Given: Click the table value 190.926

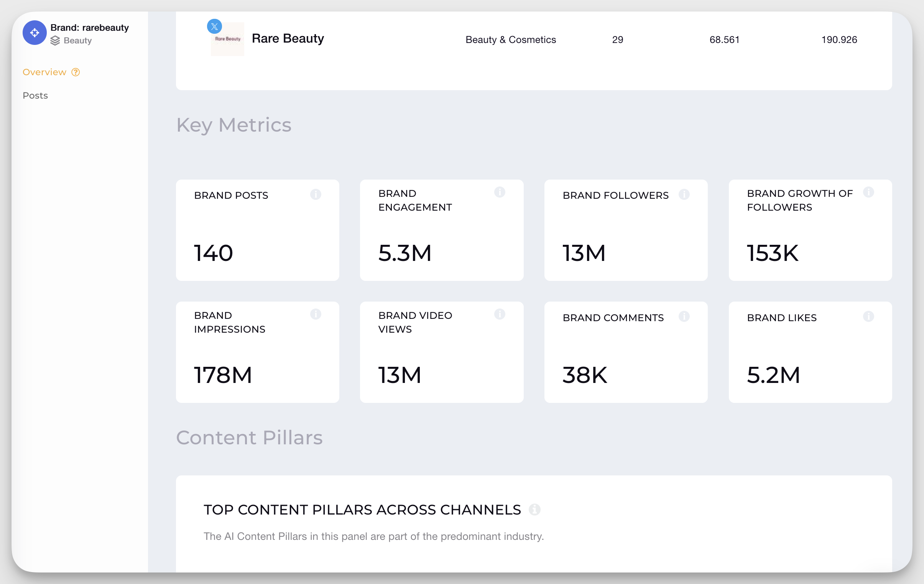Looking at the screenshot, I should pyautogui.click(x=839, y=40).
